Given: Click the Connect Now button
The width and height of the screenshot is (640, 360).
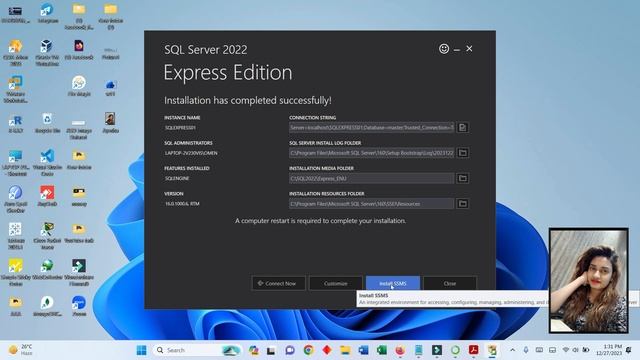Looking at the screenshot, I should click(278, 283).
